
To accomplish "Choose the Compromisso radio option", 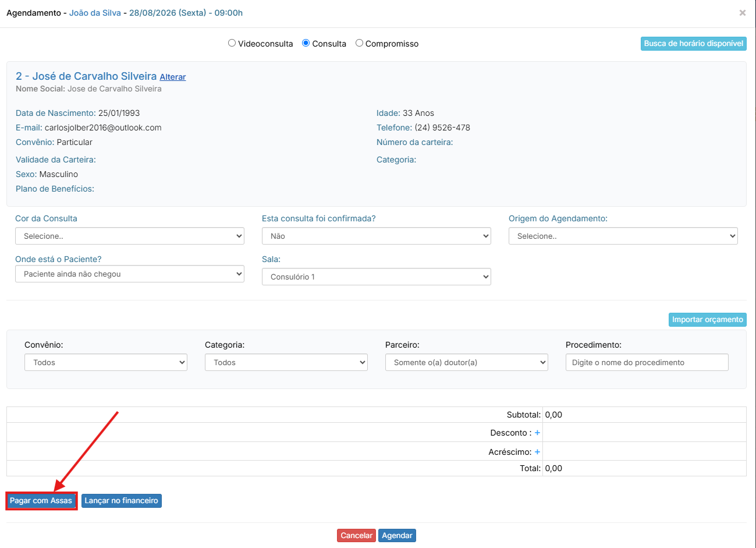I will (x=359, y=43).
